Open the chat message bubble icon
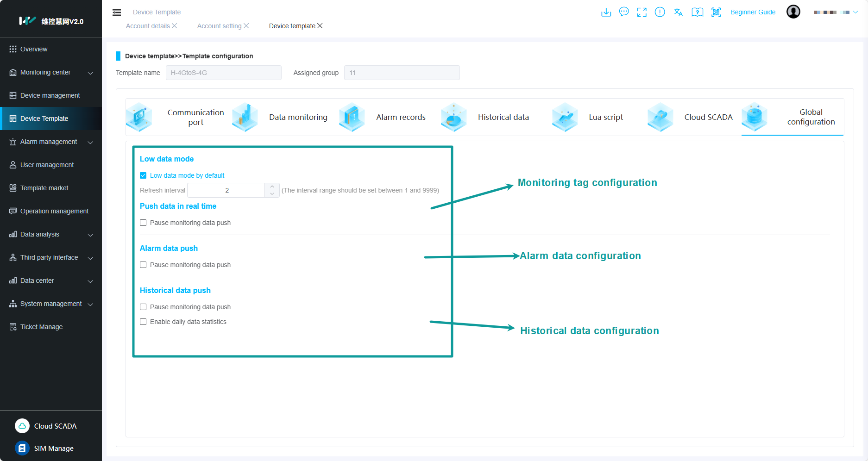Screen dimensions: 868x461 (x=624, y=12)
